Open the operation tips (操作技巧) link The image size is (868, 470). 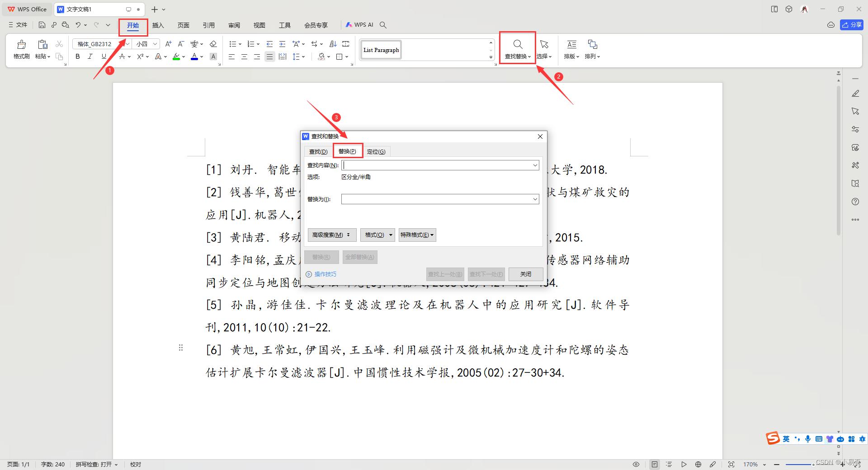(321, 274)
